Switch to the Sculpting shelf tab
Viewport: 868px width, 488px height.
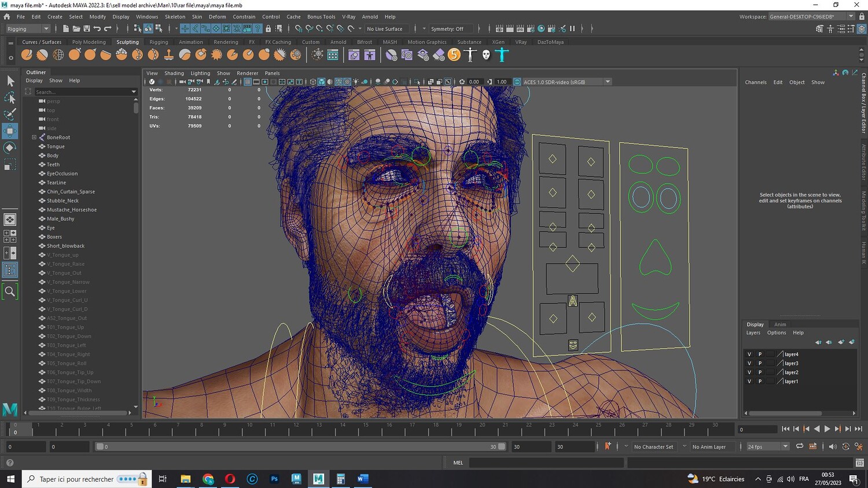[127, 42]
